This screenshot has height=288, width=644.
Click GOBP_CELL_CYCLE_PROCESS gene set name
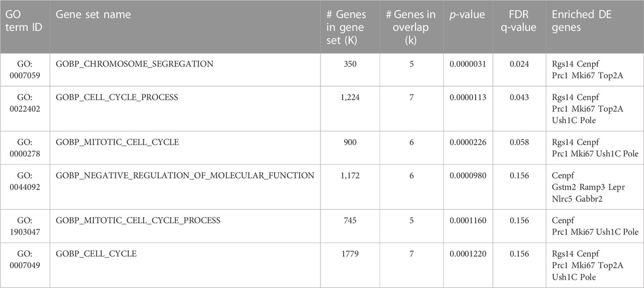coord(116,97)
